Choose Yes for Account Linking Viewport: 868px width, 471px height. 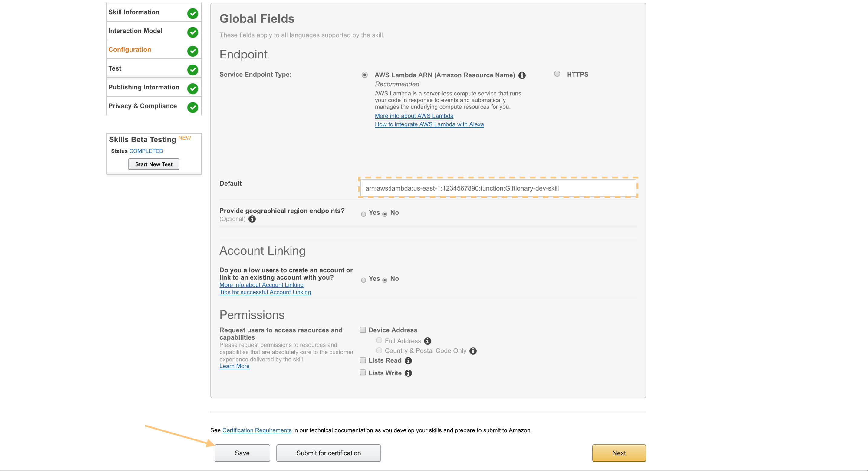pyautogui.click(x=363, y=280)
